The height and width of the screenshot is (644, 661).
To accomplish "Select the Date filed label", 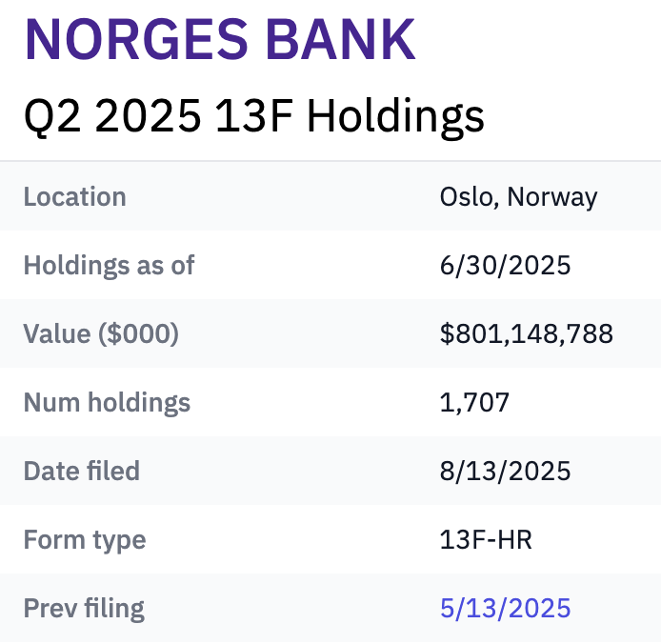I will tap(81, 471).
